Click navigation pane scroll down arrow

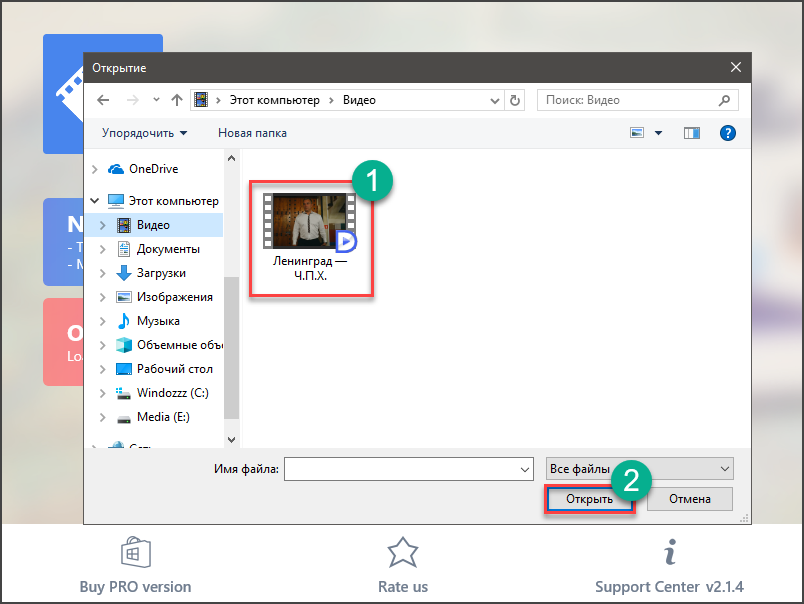point(231,439)
